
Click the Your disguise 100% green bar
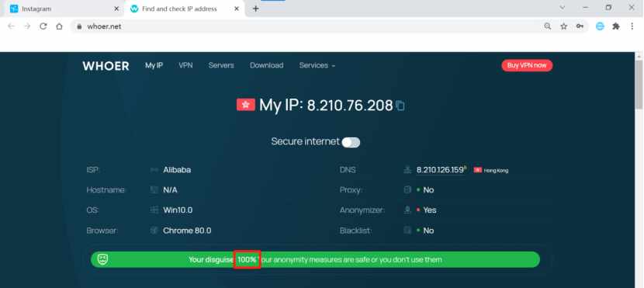click(315, 259)
